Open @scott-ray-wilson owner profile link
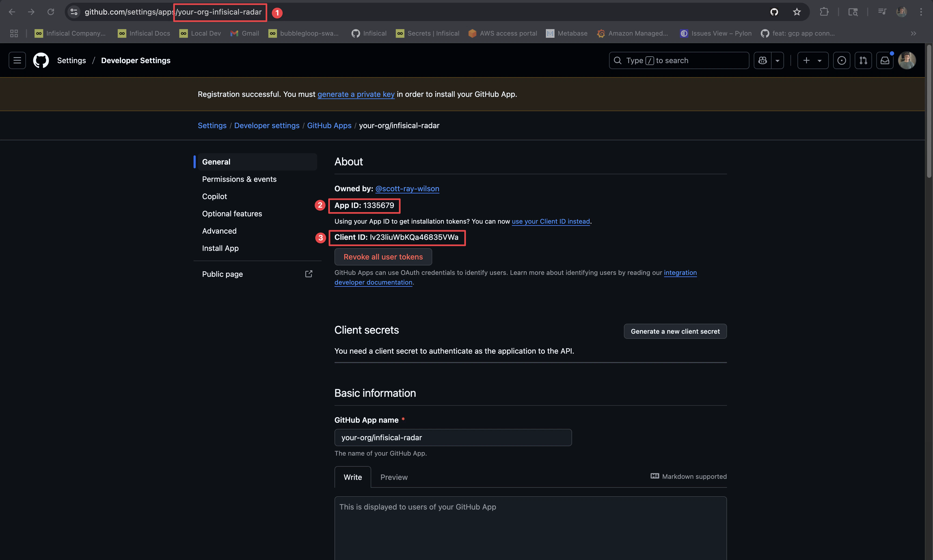Viewport: 933px width, 560px height. pos(407,189)
